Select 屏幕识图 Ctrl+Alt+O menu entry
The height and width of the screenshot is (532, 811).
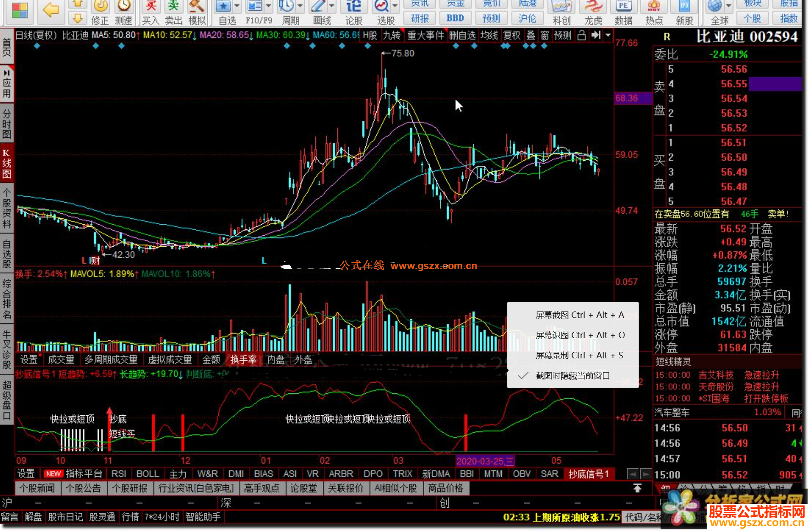(573, 335)
